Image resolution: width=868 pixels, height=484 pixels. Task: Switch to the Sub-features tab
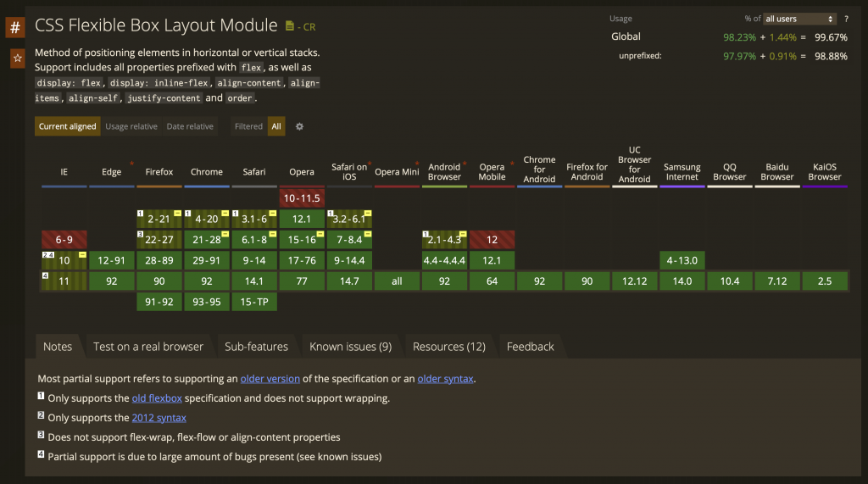[256, 347]
